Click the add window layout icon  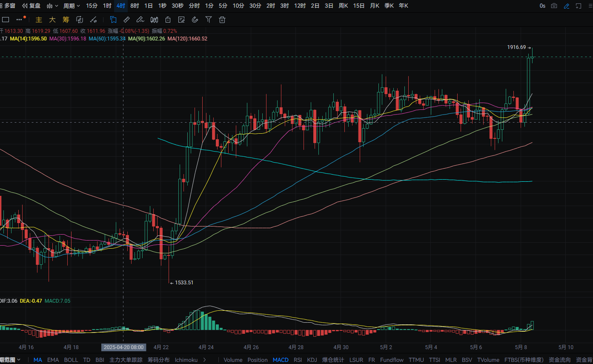(578, 6)
